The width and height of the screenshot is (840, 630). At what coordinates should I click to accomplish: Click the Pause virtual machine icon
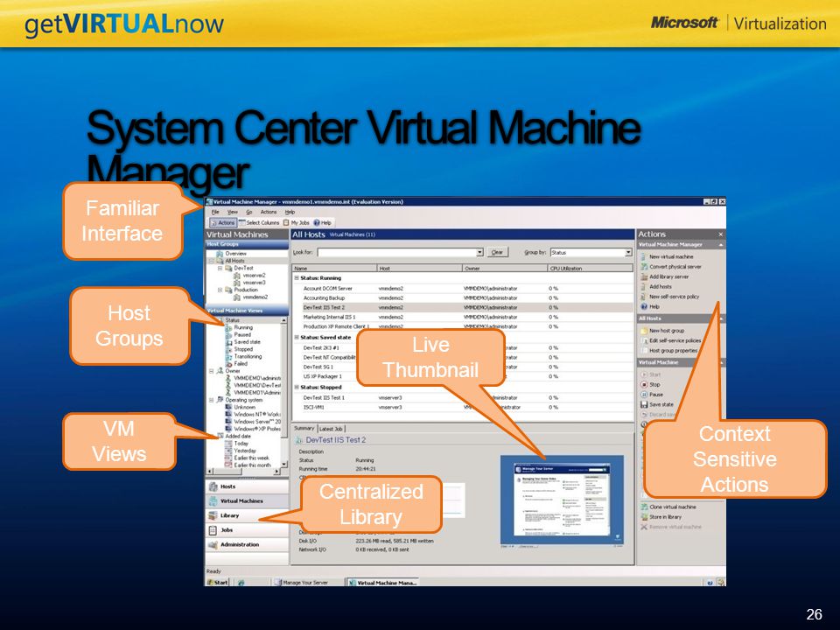644,395
